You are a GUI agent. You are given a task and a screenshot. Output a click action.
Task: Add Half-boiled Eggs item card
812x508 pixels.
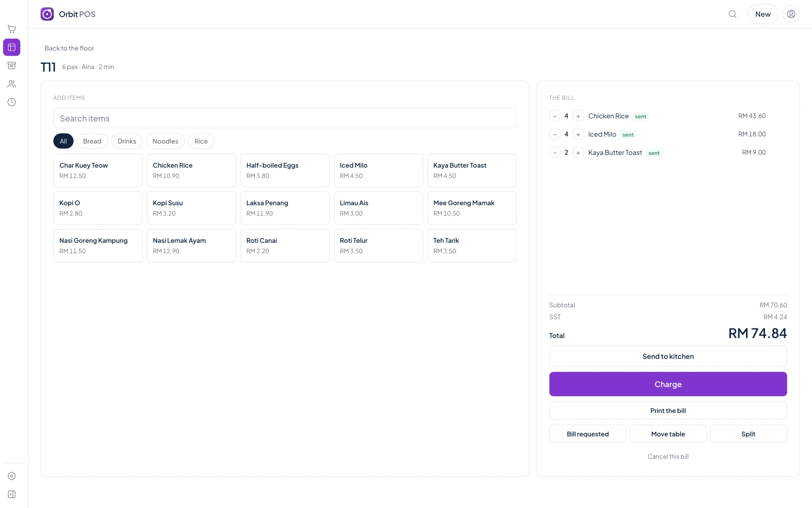(285, 170)
